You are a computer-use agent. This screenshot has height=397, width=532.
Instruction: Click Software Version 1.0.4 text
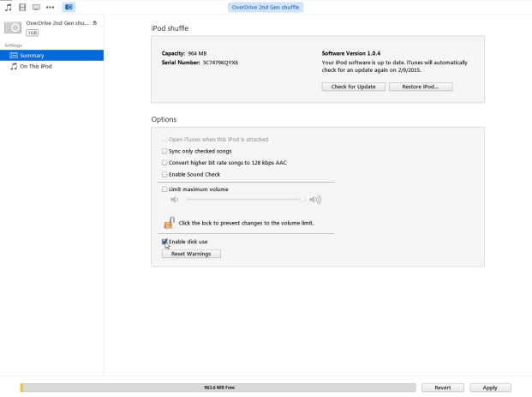(351, 53)
